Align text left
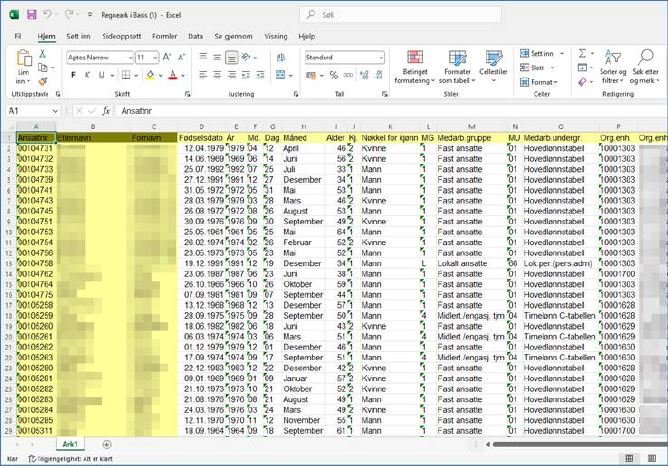 tap(203, 75)
